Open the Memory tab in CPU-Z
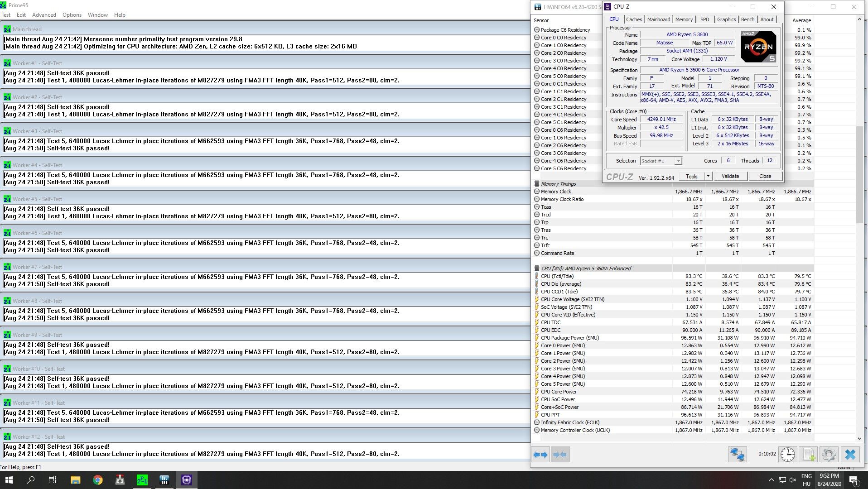 point(684,19)
